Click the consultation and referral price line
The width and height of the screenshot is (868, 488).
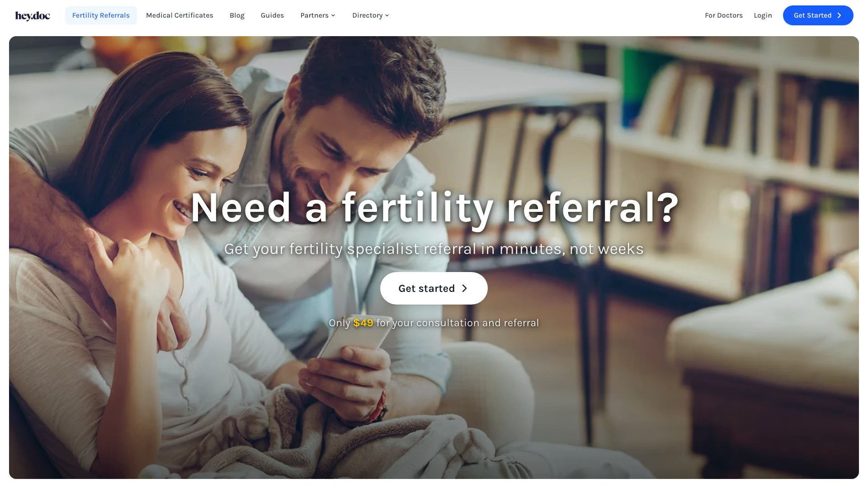tap(434, 323)
